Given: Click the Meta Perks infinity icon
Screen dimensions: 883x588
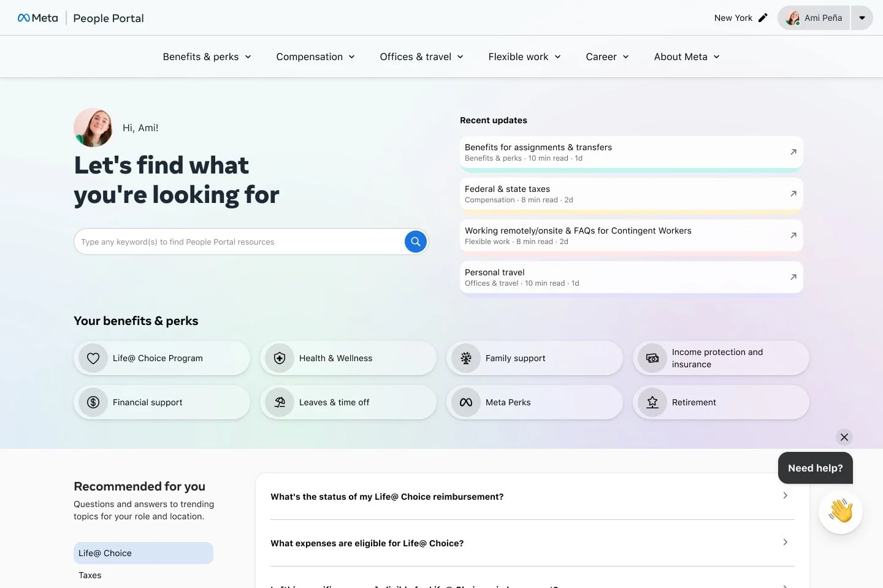Looking at the screenshot, I should point(466,402).
